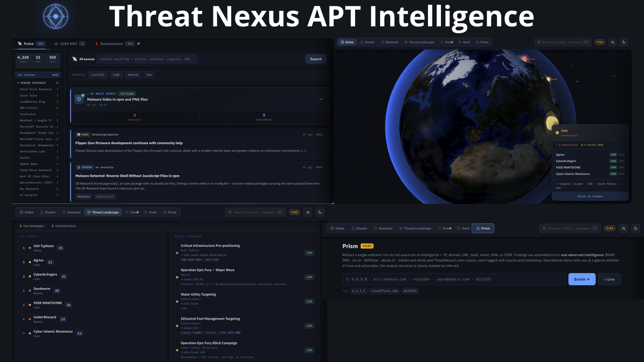Open Globe tab in Threat Landscape panel
The height and width of the screenshot is (362, 644).
26,212
